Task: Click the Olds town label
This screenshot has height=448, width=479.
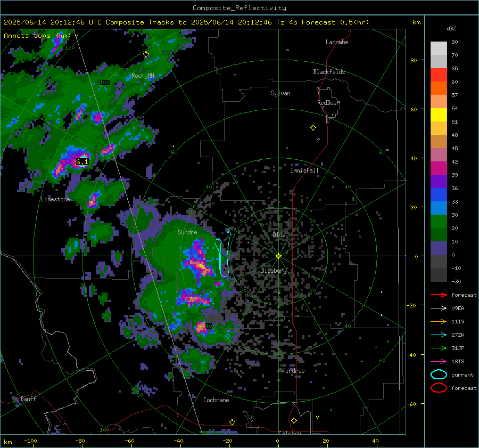Action: point(279,235)
